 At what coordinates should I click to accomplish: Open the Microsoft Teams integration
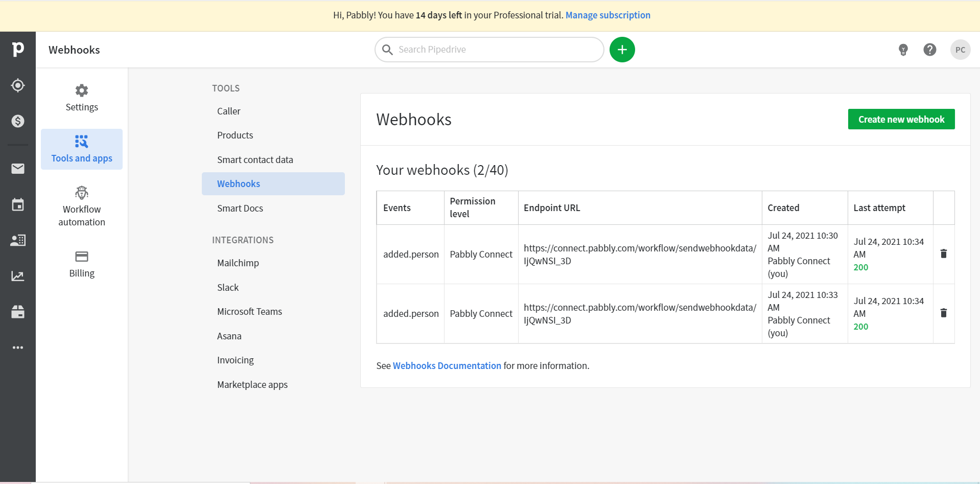click(249, 312)
